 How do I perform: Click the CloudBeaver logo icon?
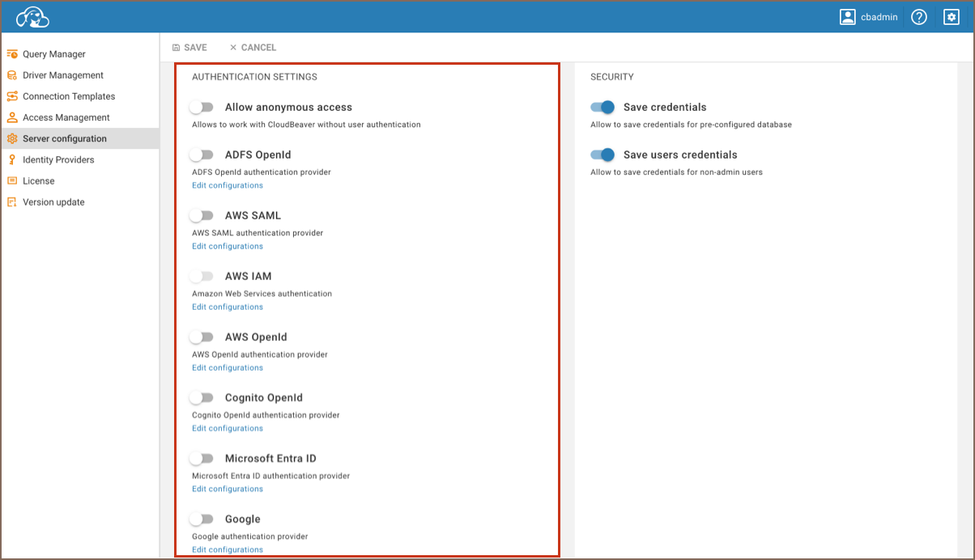33,17
